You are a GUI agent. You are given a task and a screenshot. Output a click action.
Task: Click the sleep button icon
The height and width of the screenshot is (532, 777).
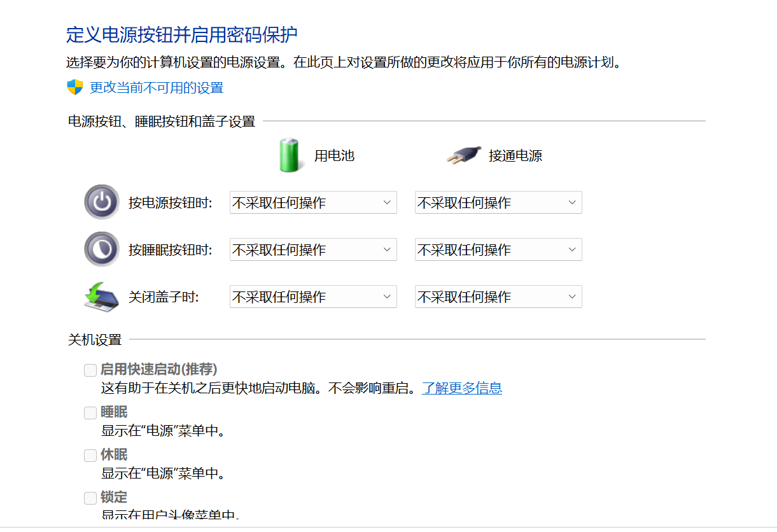[x=101, y=249]
